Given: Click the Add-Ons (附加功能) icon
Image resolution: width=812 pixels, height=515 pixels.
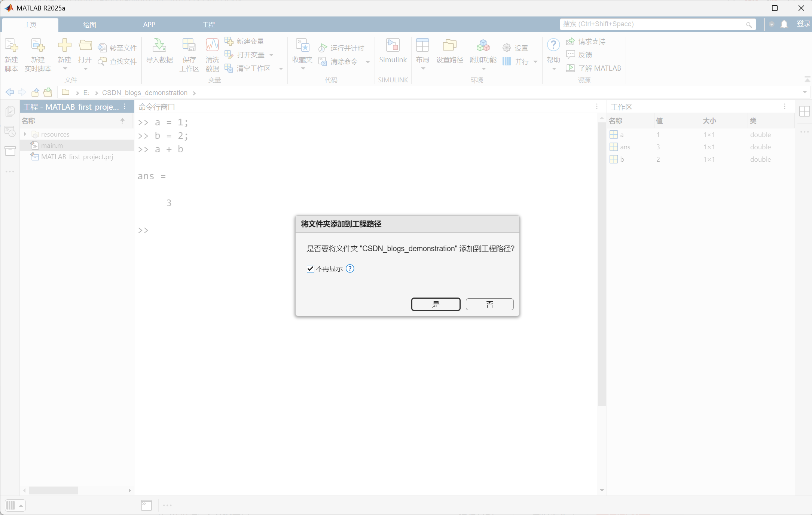Looking at the screenshot, I should pos(483,45).
